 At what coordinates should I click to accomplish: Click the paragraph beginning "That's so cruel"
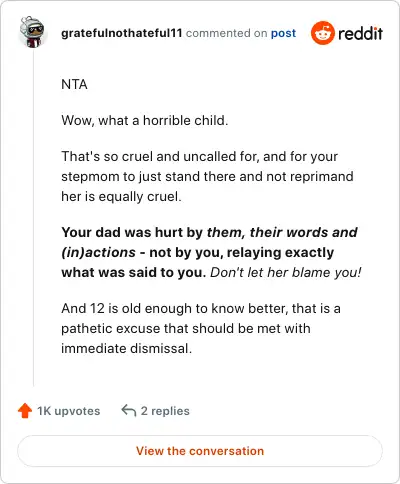(207, 176)
